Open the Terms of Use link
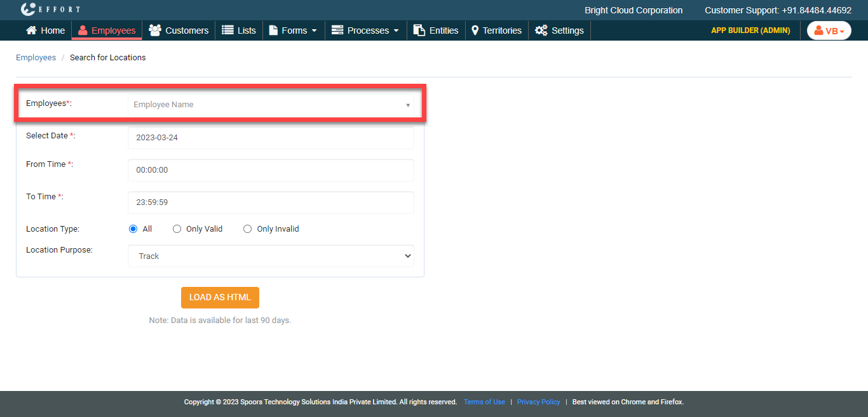This screenshot has width=868, height=417. 484,402
